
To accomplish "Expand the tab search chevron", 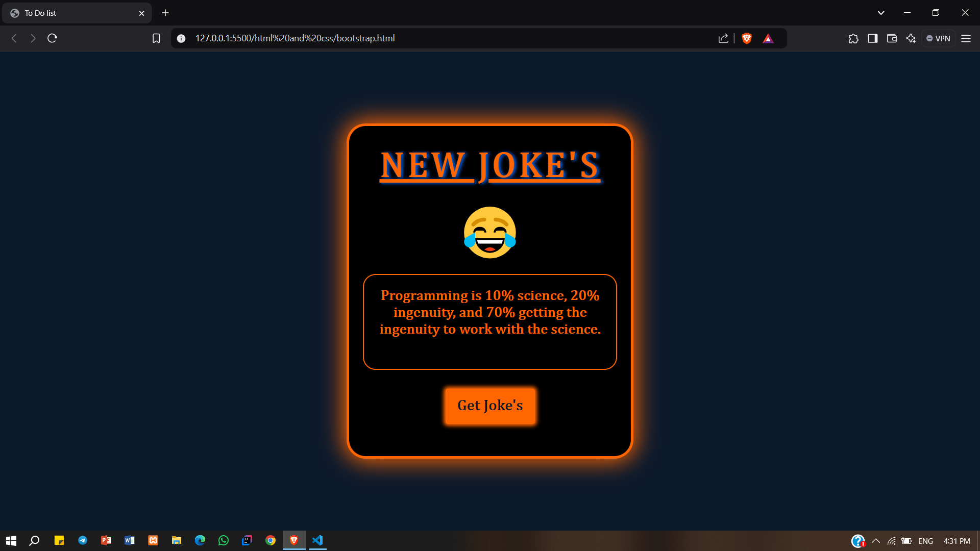I will [881, 13].
